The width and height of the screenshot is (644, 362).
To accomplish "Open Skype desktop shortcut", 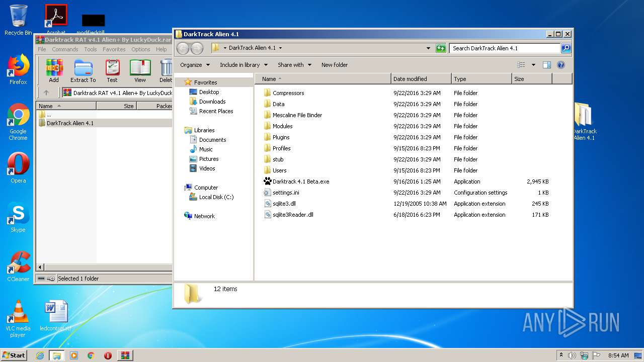I will coord(18,217).
